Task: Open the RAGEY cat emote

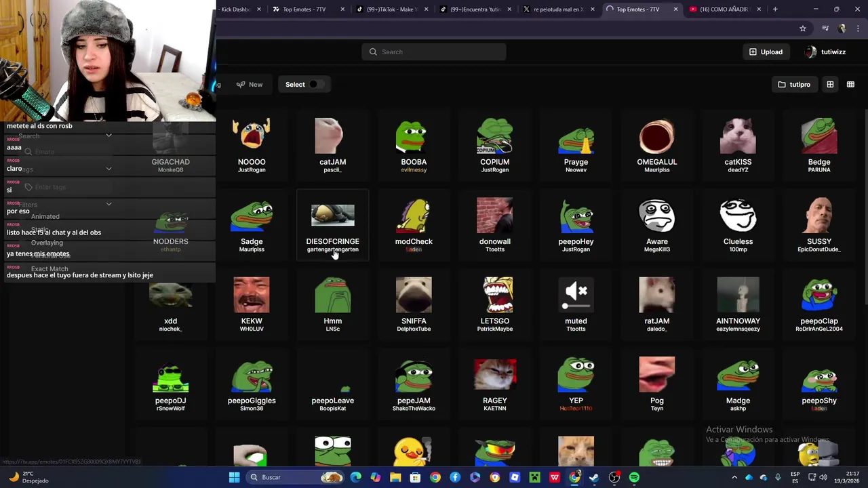Action: click(495, 384)
